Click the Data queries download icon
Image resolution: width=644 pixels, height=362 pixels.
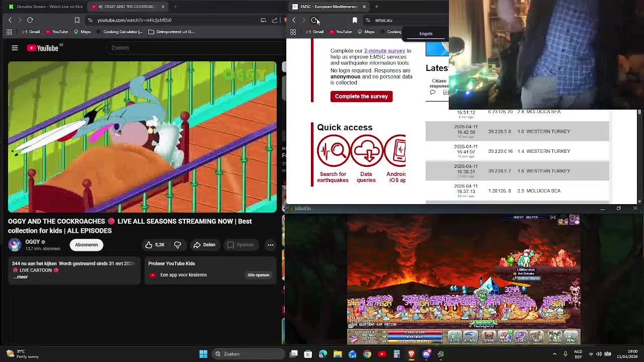tap(367, 151)
